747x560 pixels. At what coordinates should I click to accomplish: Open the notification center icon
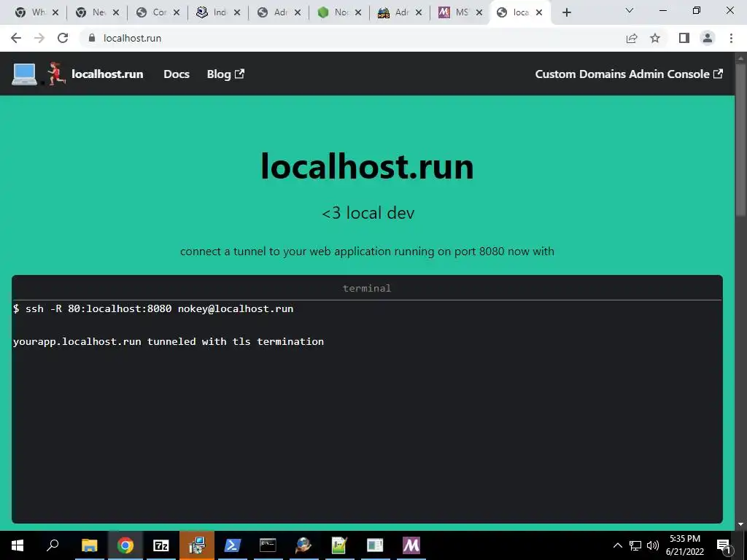pyautogui.click(x=724, y=545)
